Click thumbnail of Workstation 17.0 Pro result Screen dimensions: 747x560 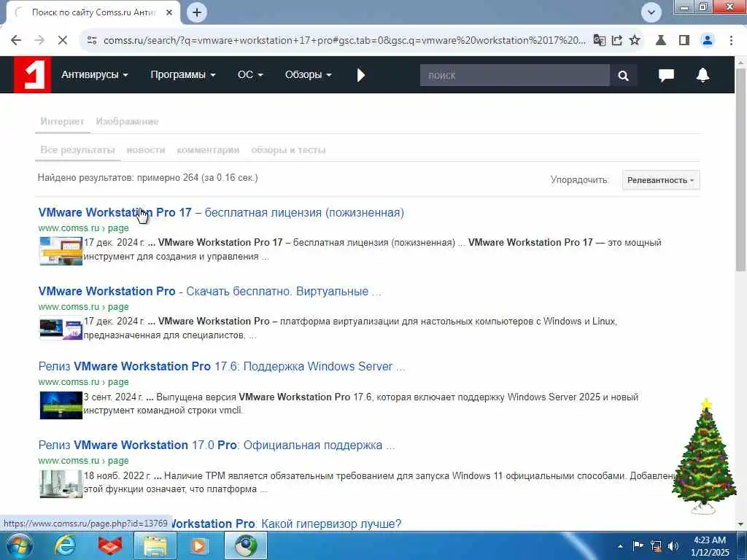(x=61, y=484)
